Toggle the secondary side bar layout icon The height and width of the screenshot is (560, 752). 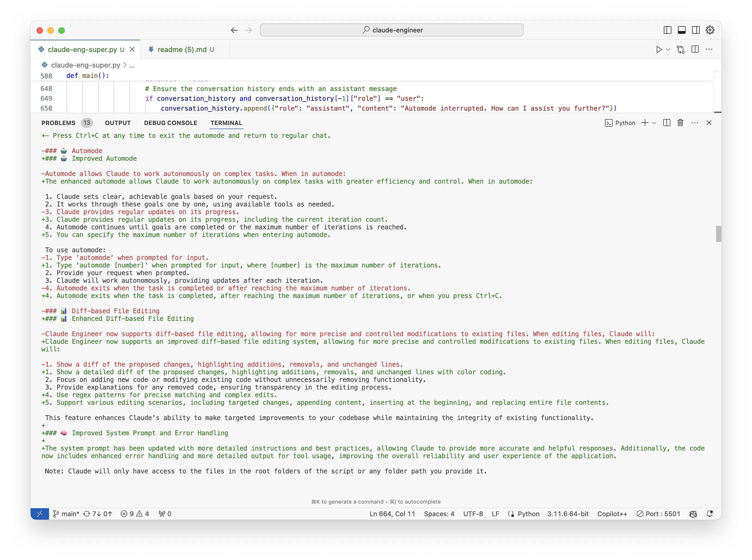pyautogui.click(x=696, y=30)
